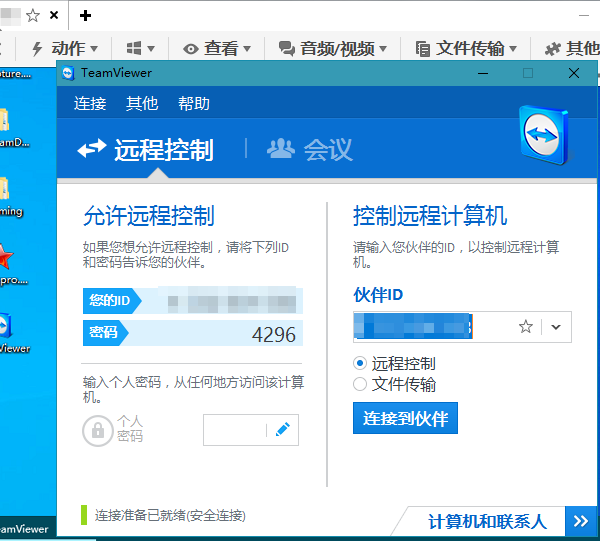Select the 文件传输 radio button

(361, 384)
